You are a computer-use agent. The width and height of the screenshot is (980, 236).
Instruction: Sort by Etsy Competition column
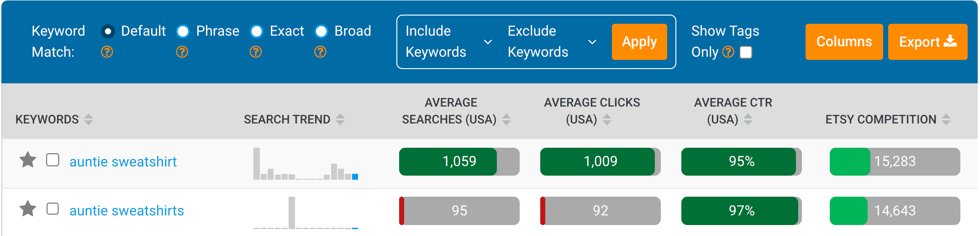point(946,119)
